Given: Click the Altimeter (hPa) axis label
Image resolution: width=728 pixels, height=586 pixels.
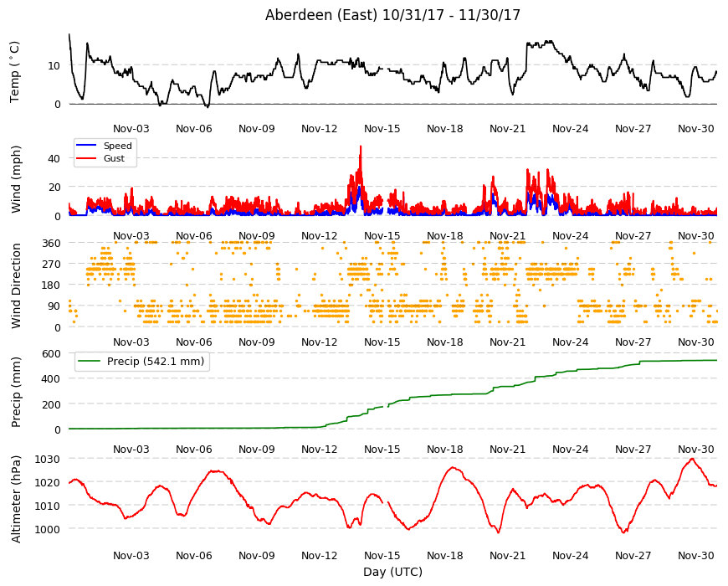Looking at the screenshot, I should [16, 499].
